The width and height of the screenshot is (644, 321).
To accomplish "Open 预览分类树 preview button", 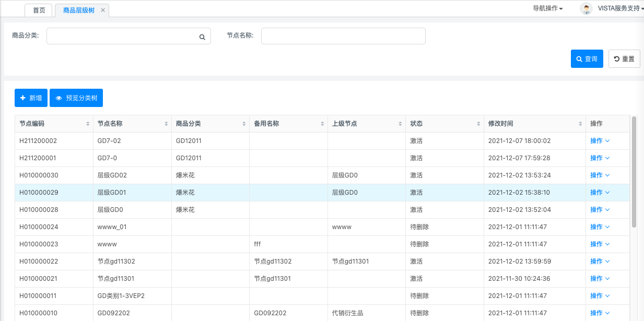I will click(76, 98).
